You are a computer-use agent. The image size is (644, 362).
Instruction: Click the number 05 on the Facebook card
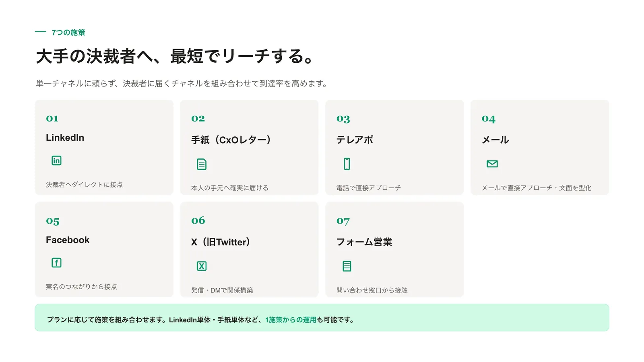tap(53, 221)
